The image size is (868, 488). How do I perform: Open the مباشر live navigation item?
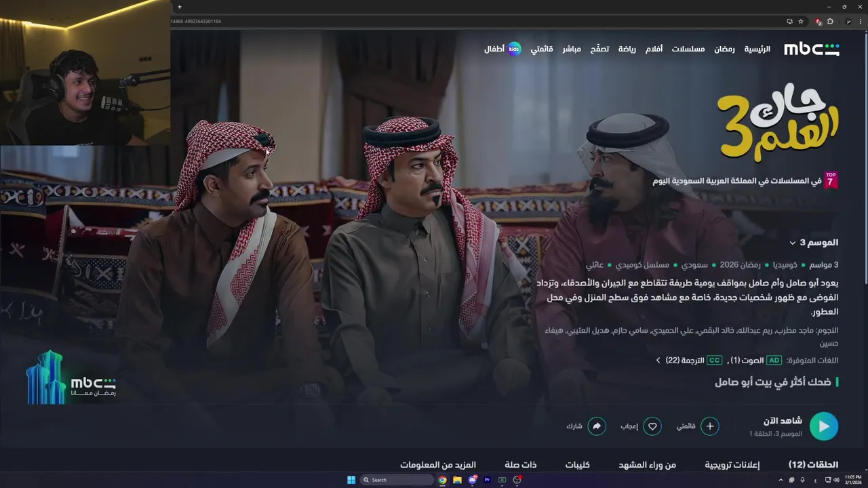click(572, 49)
